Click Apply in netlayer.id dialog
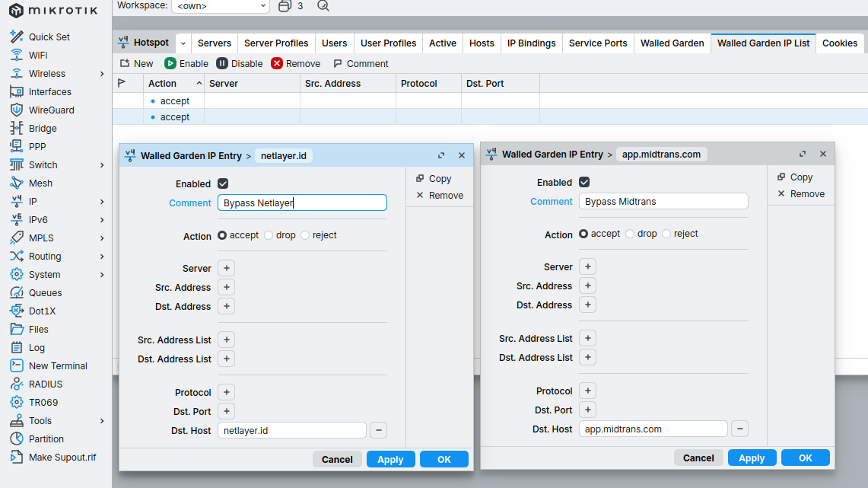The width and height of the screenshot is (868, 488). coord(390,459)
